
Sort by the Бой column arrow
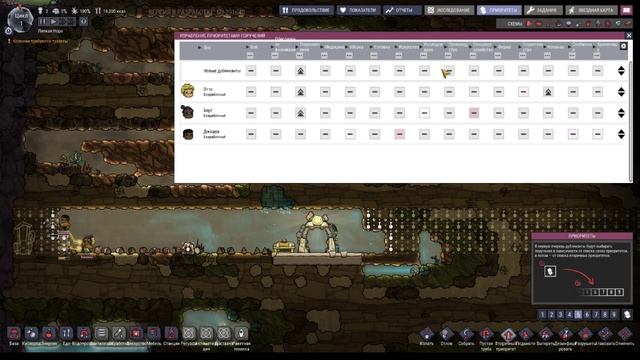(248, 47)
